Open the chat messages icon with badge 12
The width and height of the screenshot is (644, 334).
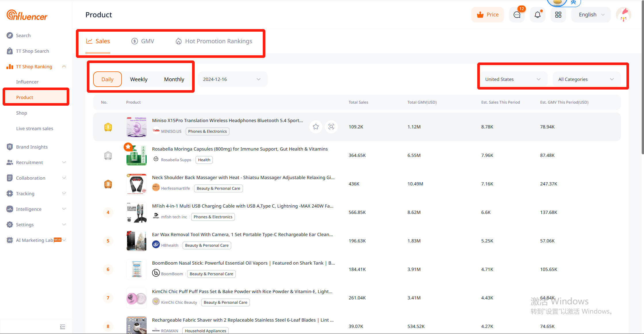(x=517, y=15)
